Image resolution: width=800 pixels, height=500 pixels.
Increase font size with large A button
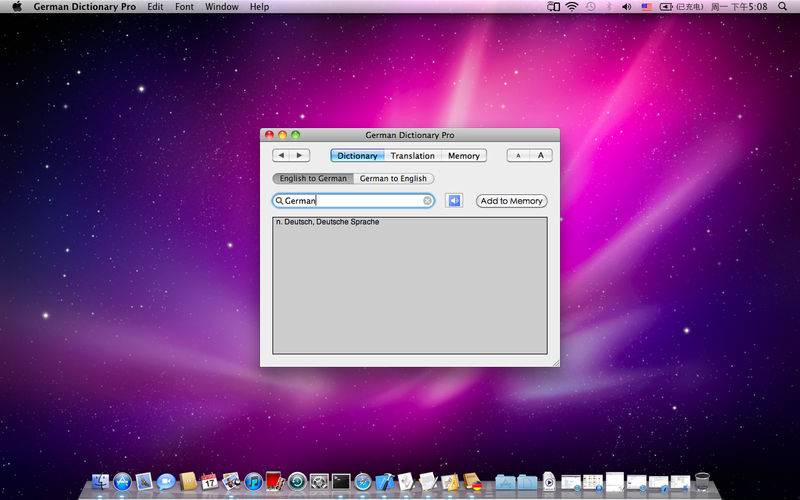tap(541, 156)
